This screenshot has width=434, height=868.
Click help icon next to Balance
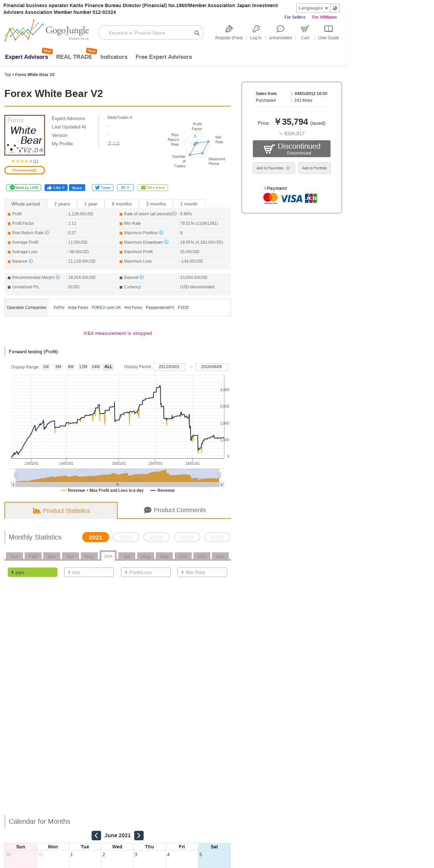(x=31, y=261)
